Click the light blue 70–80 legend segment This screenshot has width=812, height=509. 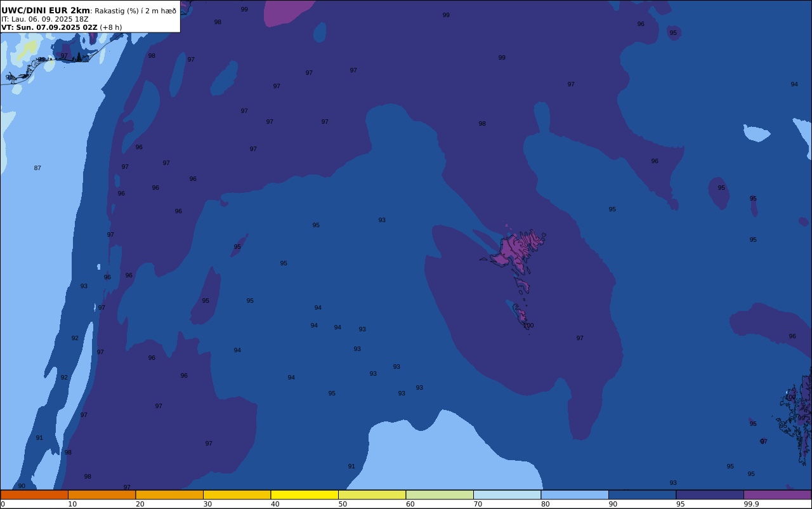pyautogui.click(x=507, y=494)
